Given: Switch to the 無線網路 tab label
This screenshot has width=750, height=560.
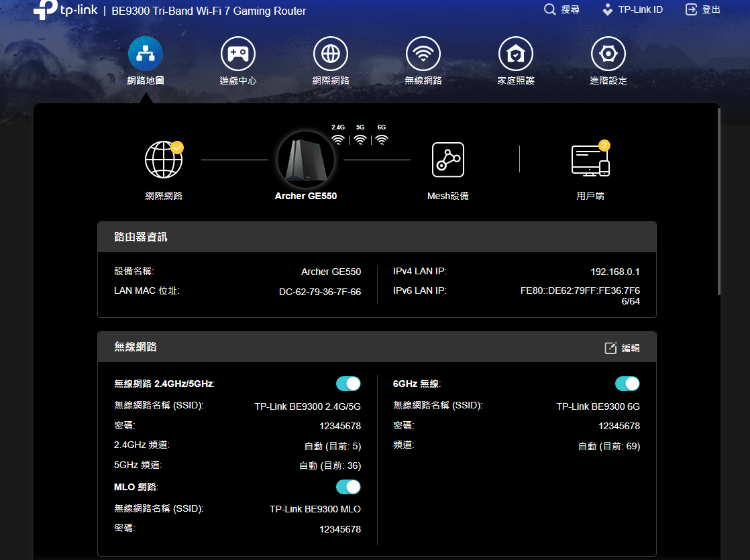Looking at the screenshot, I should (423, 80).
